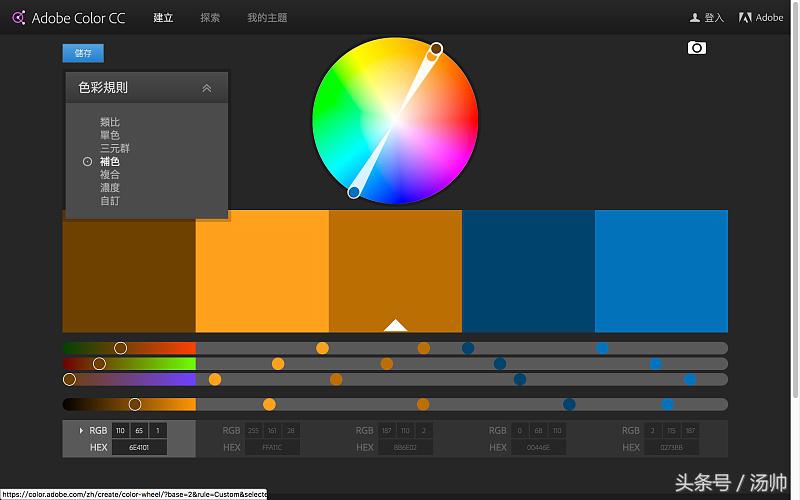Click the HEX field 00446E
The height and width of the screenshot is (500, 800).
pos(539,447)
